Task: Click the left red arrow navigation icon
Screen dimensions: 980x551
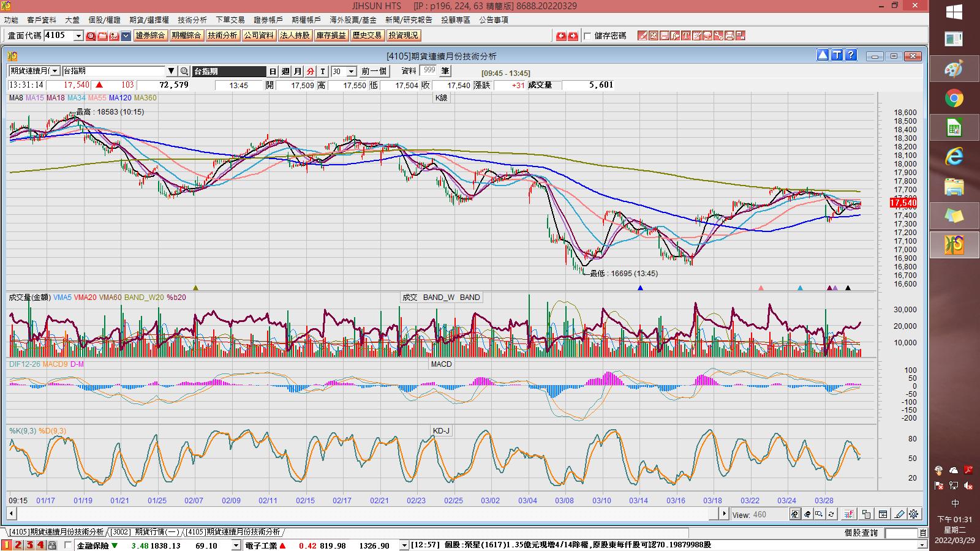Action: pyautogui.click(x=561, y=36)
